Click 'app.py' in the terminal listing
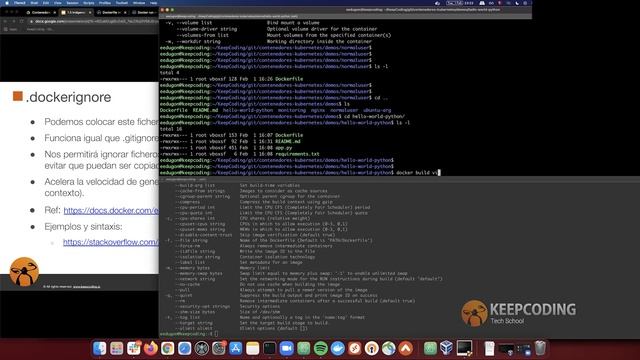The image size is (640, 360). pos(284,148)
